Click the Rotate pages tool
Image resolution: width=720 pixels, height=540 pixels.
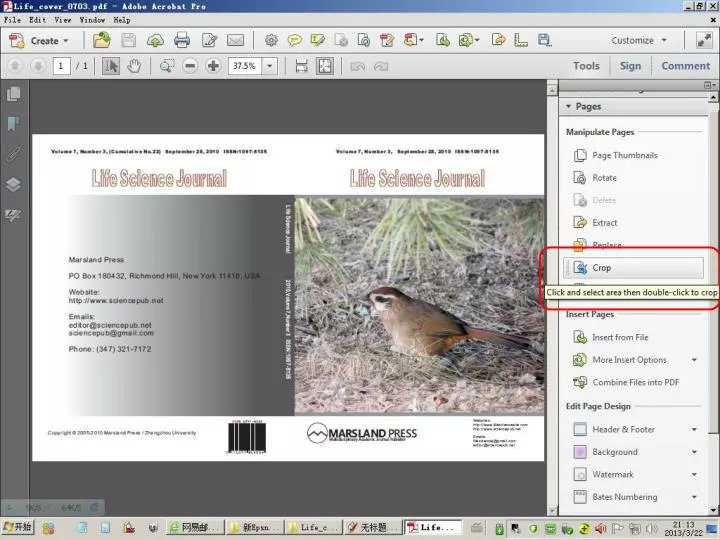tap(595, 178)
